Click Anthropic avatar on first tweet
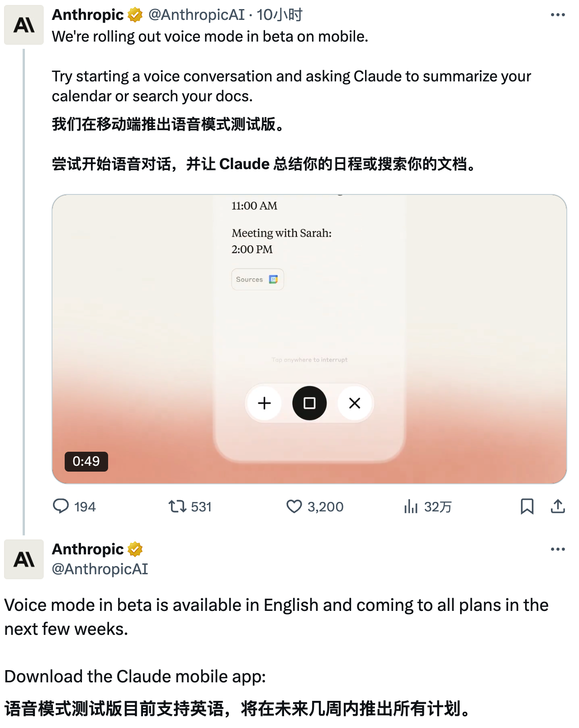 (x=24, y=25)
